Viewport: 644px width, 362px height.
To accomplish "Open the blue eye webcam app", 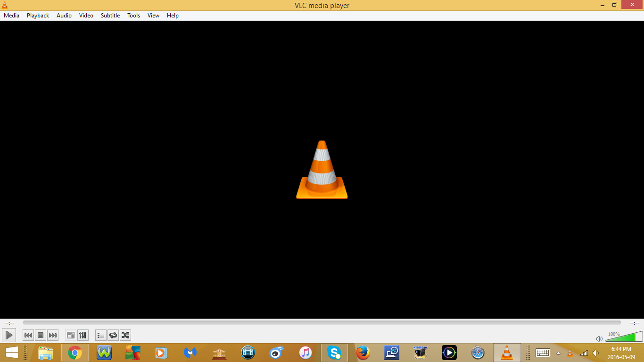I will point(277,353).
